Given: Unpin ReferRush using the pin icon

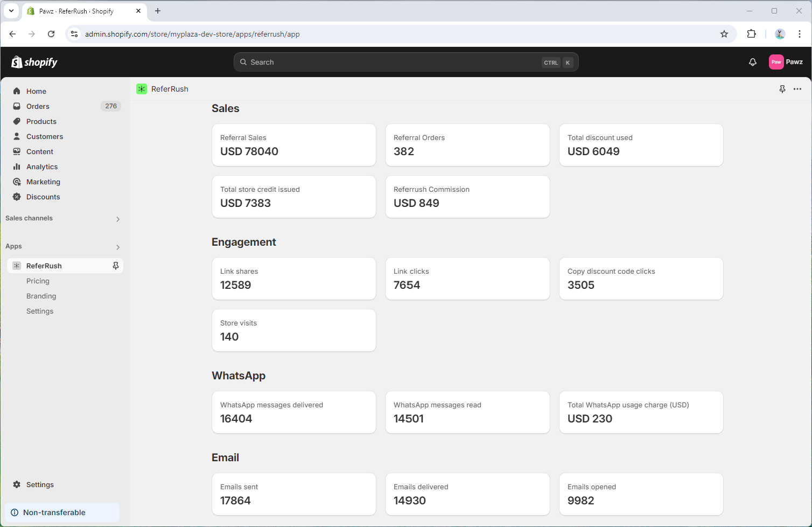Looking at the screenshot, I should pos(116,266).
